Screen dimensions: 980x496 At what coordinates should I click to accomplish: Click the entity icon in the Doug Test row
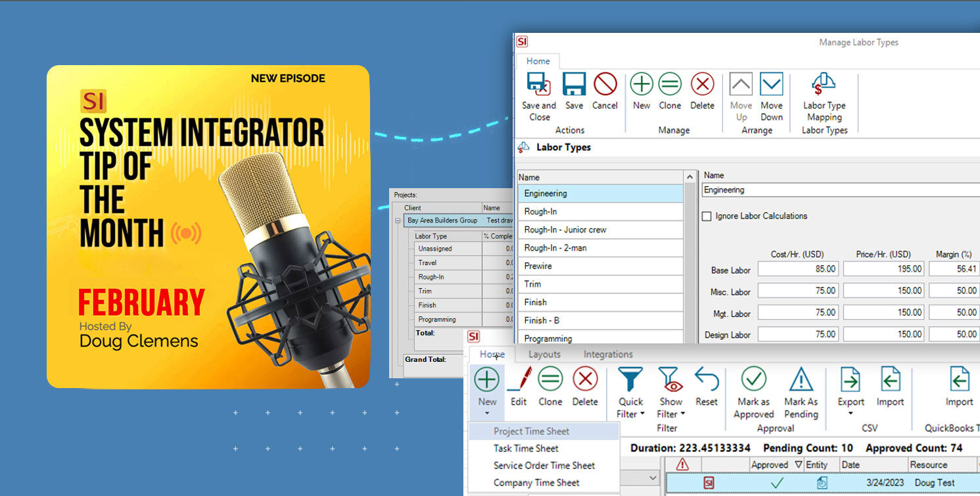822,483
